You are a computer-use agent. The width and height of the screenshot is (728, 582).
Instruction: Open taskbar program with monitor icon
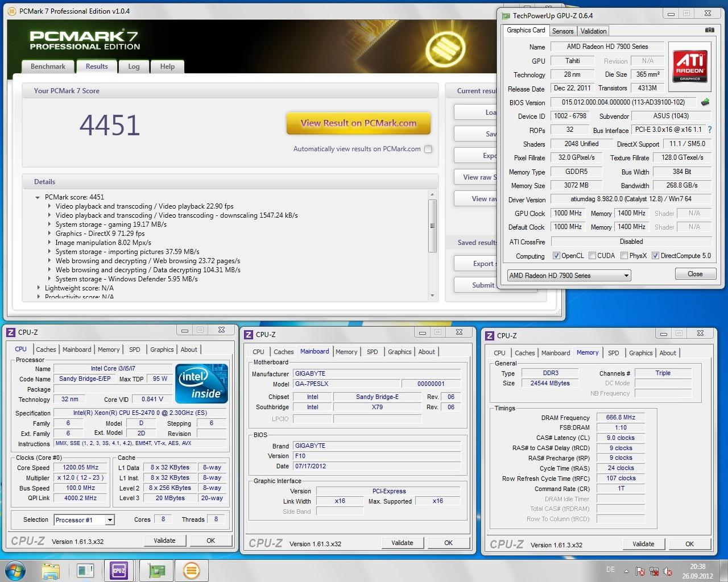(x=85, y=570)
